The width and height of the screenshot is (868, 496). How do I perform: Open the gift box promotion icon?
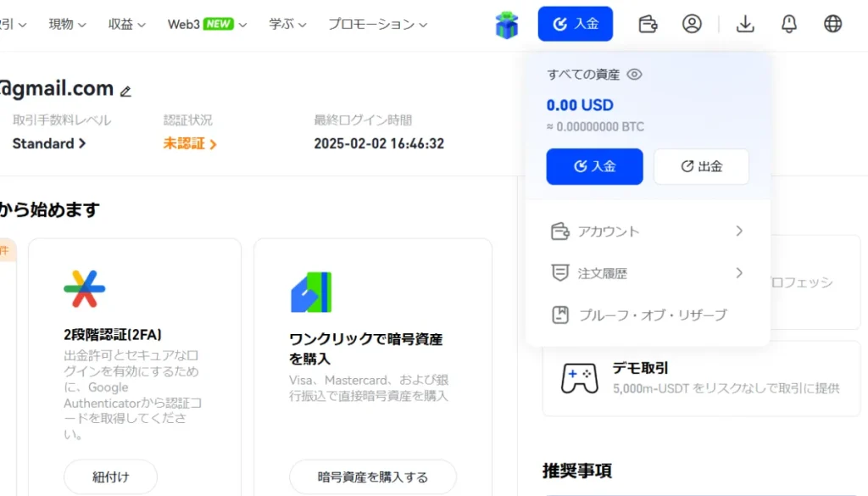[x=506, y=24]
